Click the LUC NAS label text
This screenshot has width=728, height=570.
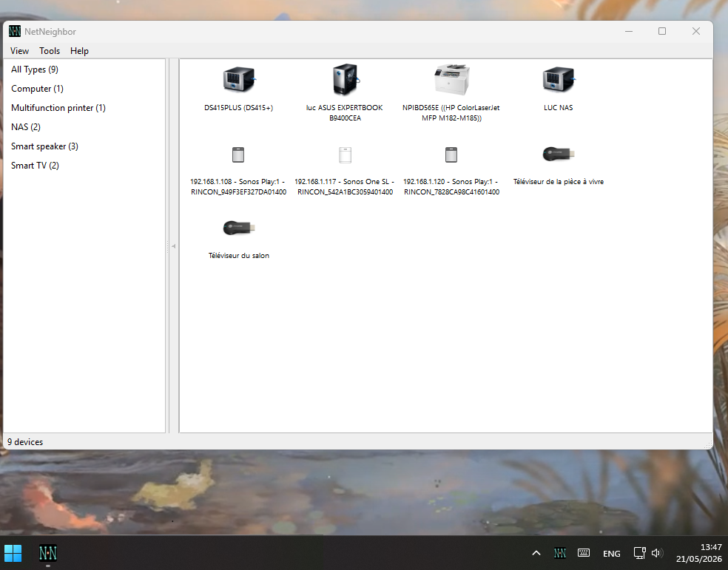pyautogui.click(x=558, y=108)
